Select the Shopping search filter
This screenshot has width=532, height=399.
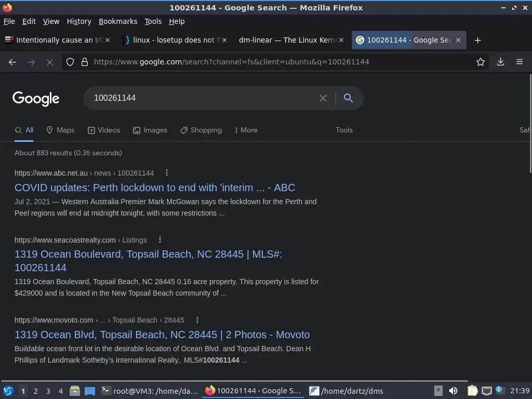point(201,130)
